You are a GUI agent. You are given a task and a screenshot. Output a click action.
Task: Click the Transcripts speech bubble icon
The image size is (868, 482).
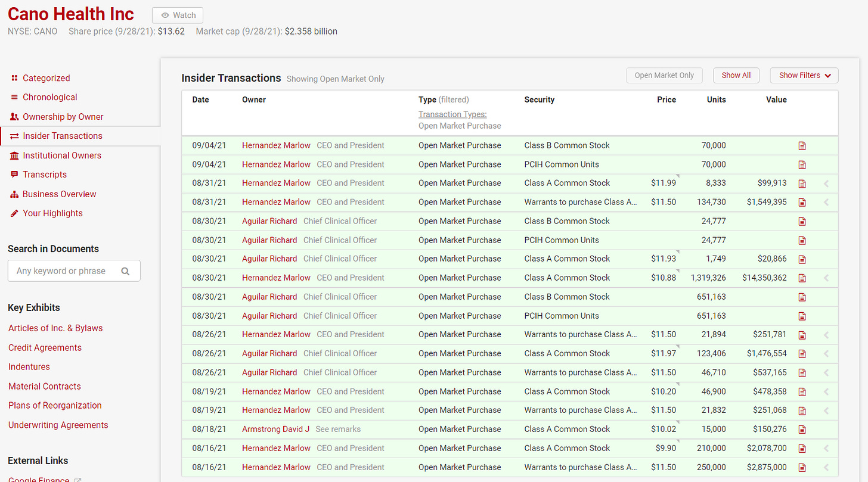click(x=14, y=175)
